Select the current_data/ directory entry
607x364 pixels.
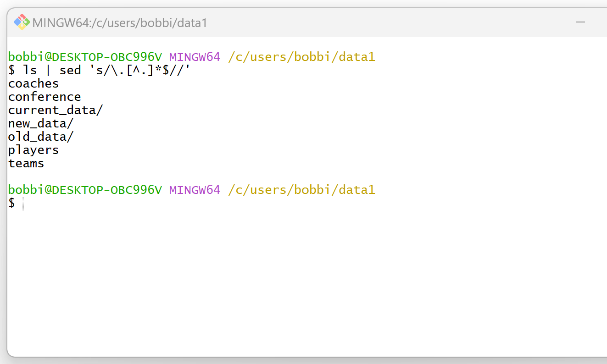pos(55,110)
